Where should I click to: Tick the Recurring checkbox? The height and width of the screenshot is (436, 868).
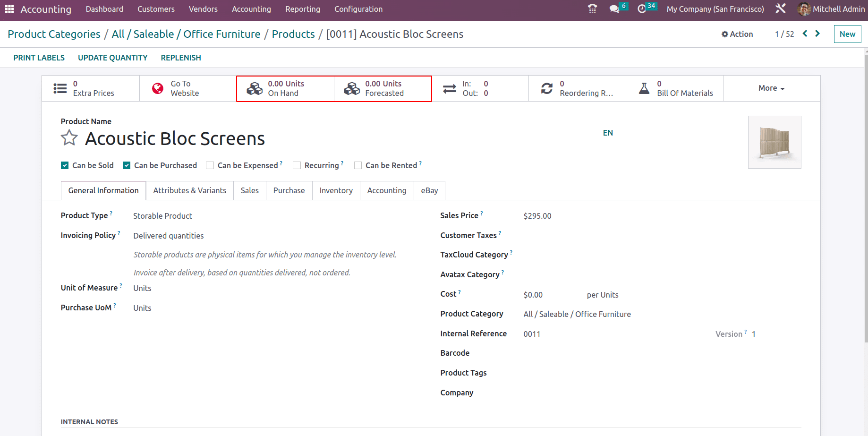click(x=297, y=165)
